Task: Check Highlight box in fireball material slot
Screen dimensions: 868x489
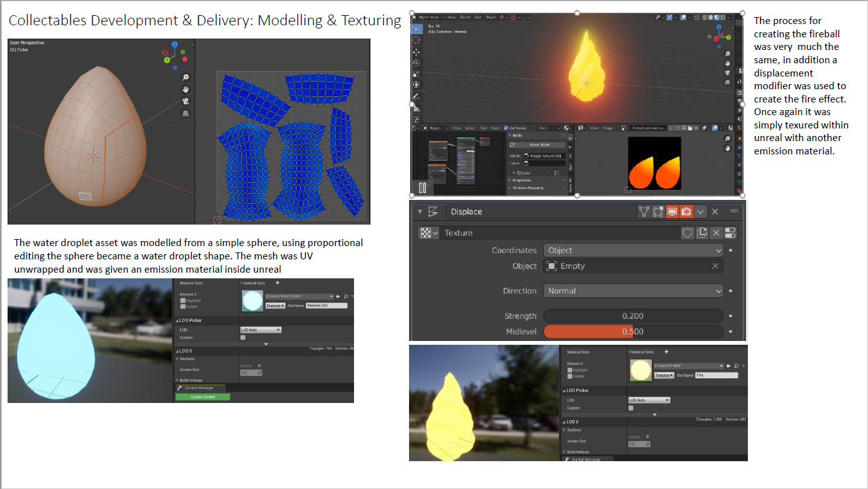Action: click(570, 370)
